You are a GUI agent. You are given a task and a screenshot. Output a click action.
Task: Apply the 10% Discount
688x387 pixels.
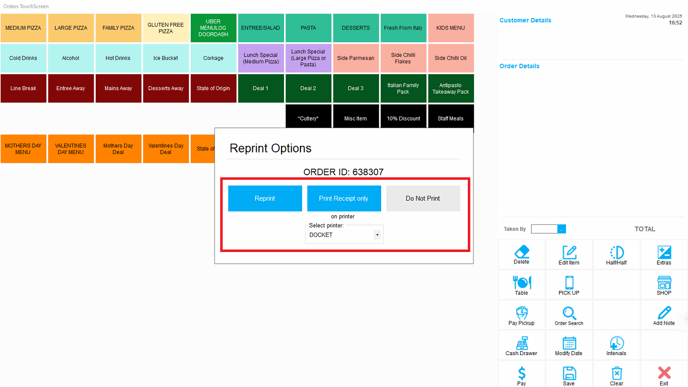coord(403,117)
